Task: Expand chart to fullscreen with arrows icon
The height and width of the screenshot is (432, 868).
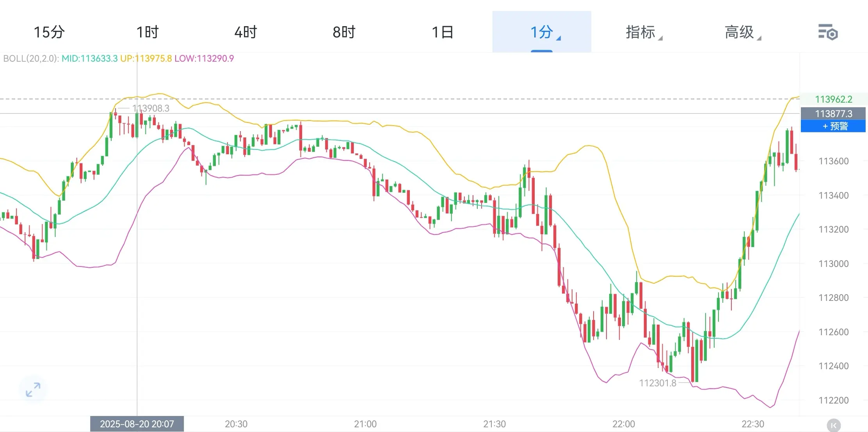Action: (33, 389)
